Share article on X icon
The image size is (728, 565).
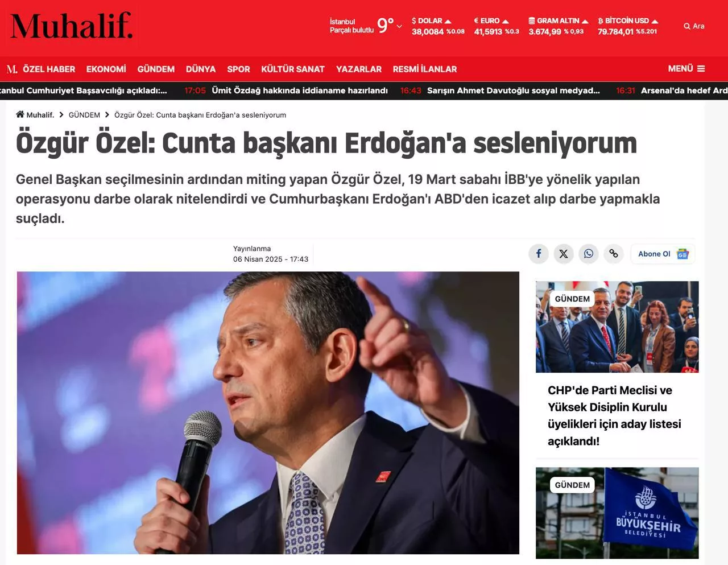tap(564, 254)
